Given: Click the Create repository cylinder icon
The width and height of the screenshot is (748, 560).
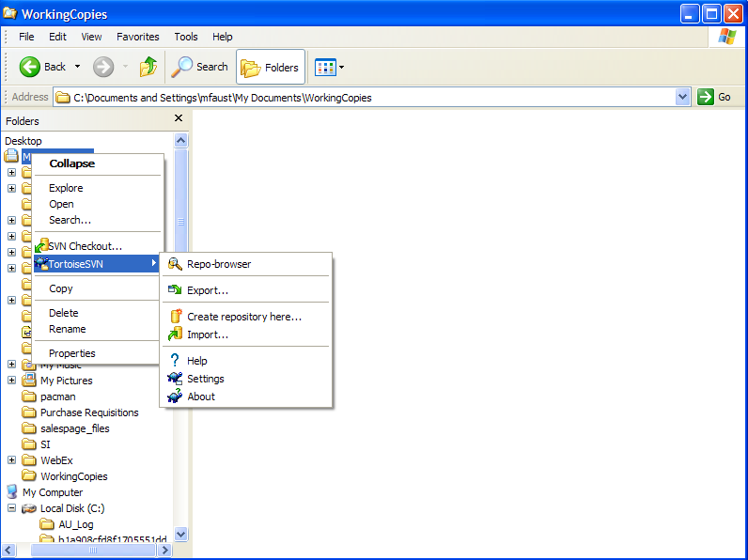Looking at the screenshot, I should [x=176, y=316].
